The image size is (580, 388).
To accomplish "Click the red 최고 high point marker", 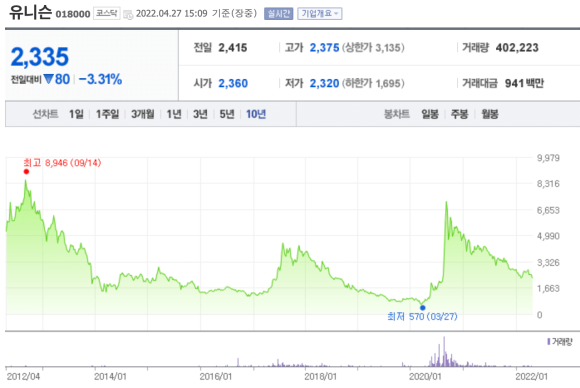I will [26, 172].
